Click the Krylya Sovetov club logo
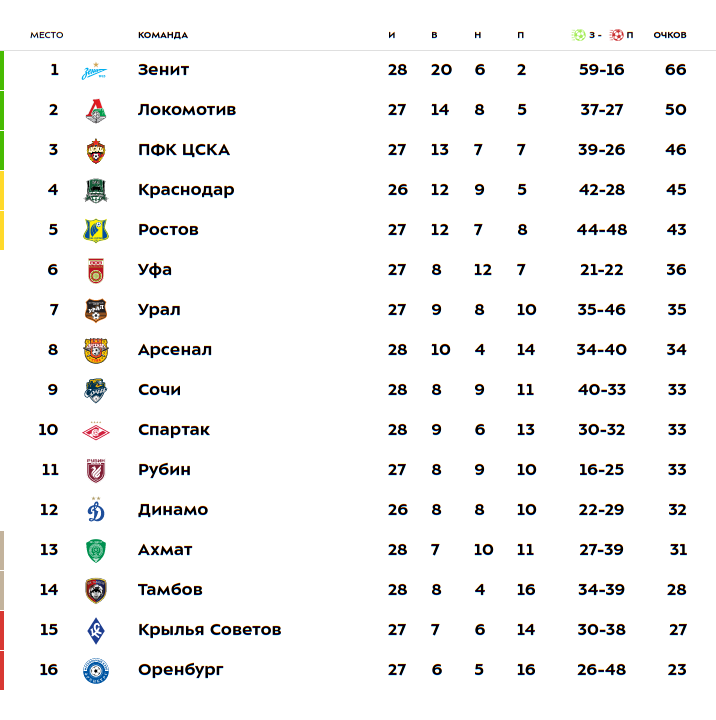Image resolution: width=716 pixels, height=720 pixels. tap(96, 630)
